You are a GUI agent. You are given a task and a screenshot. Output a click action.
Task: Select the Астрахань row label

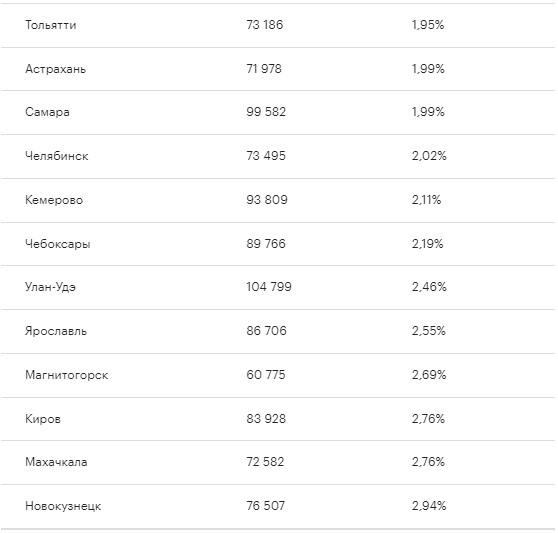click(56, 69)
